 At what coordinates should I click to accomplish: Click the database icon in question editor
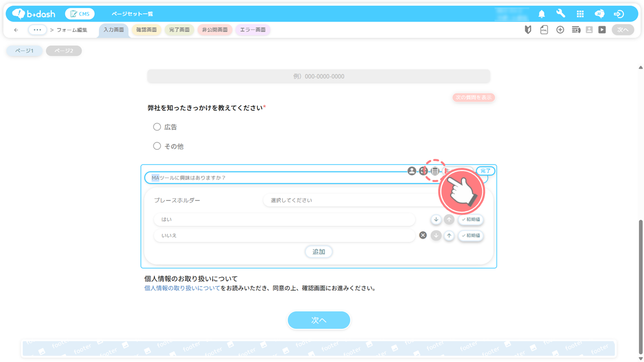tap(435, 171)
